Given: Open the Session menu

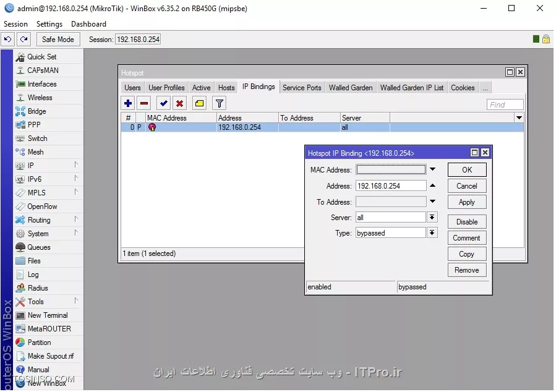Looking at the screenshot, I should click(15, 24).
